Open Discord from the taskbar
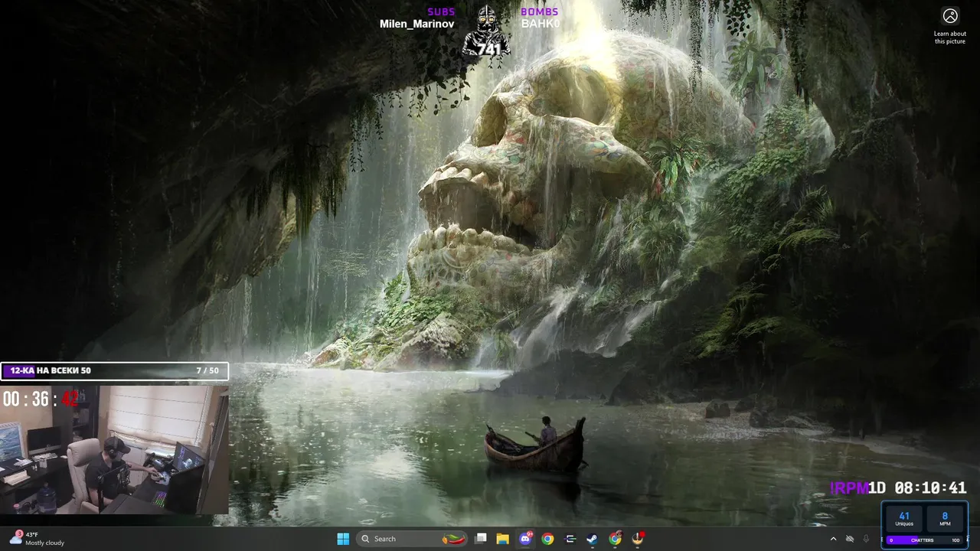The width and height of the screenshot is (980, 551). click(525, 539)
